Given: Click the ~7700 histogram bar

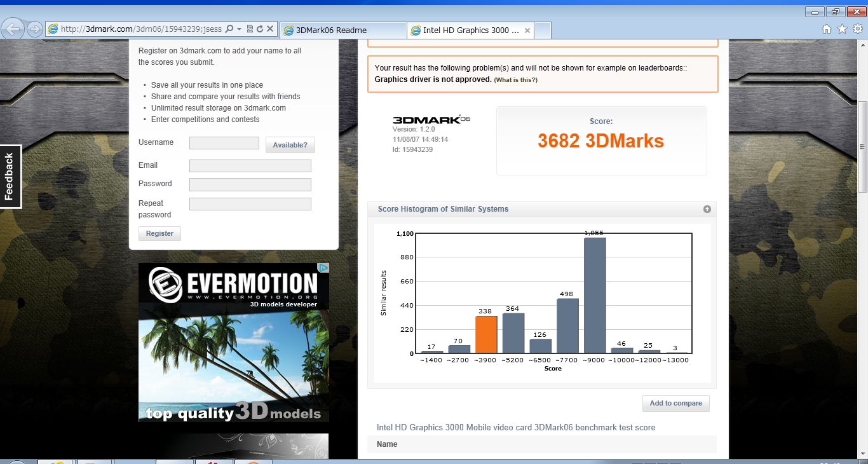Looking at the screenshot, I should tap(567, 325).
